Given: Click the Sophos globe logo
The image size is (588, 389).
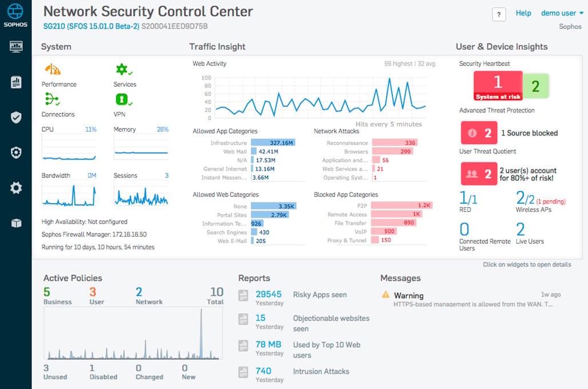Looking at the screenshot, I should pos(15,11).
